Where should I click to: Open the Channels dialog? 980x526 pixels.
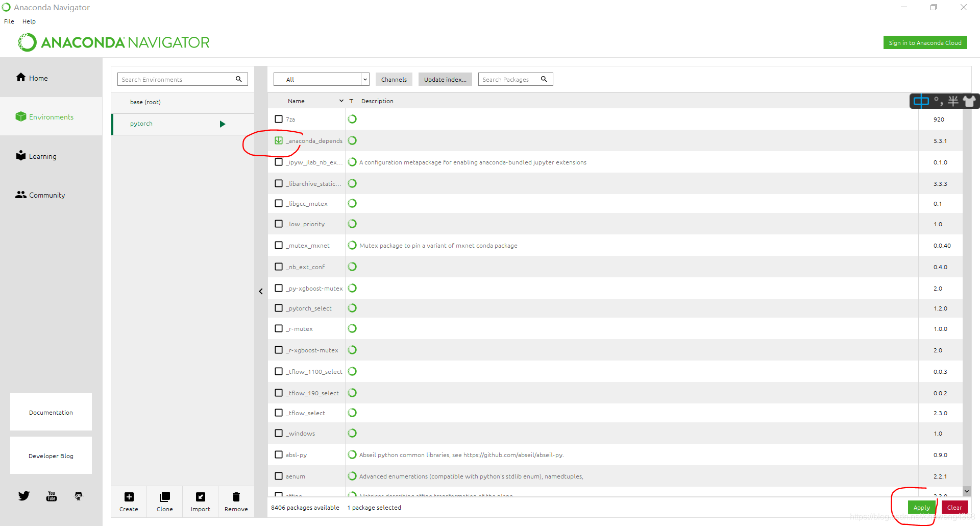point(394,79)
